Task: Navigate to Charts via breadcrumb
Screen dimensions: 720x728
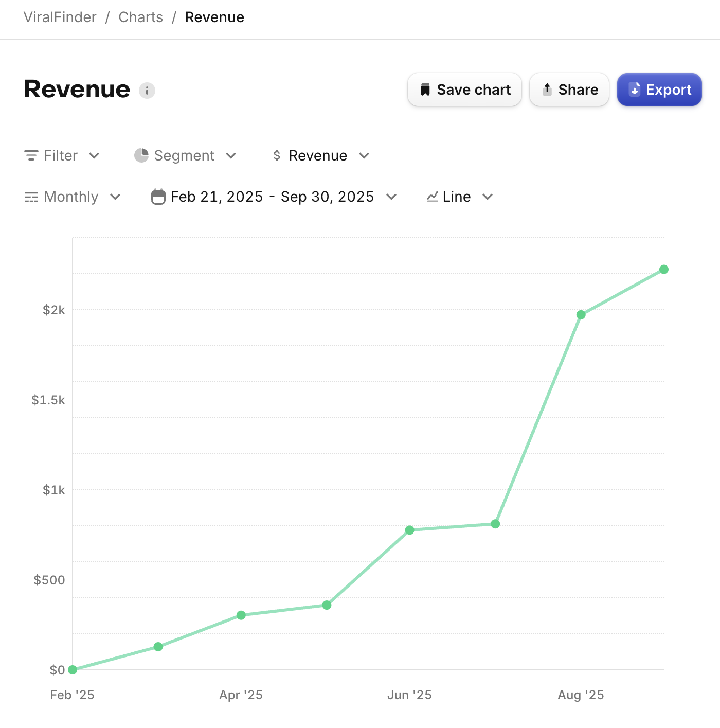Action: point(140,17)
